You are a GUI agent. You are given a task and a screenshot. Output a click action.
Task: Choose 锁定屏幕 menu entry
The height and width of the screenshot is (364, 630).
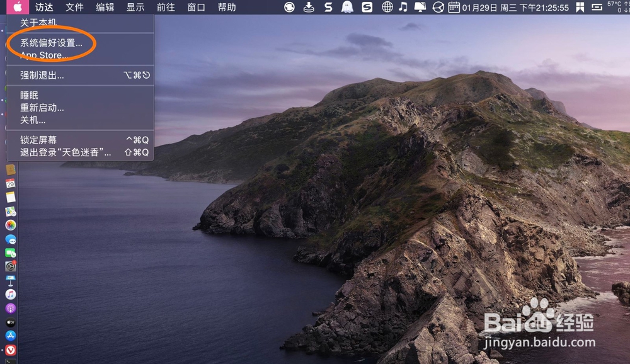click(81, 140)
